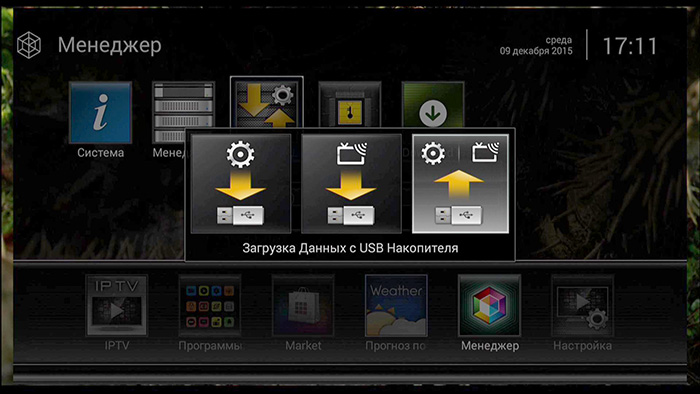
Task: Open the Система info icon
Action: click(100, 112)
